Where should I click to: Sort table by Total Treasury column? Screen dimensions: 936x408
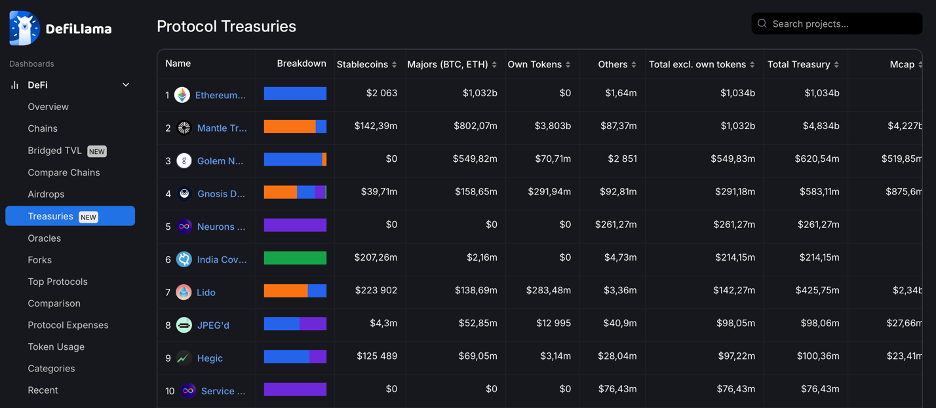click(x=803, y=65)
